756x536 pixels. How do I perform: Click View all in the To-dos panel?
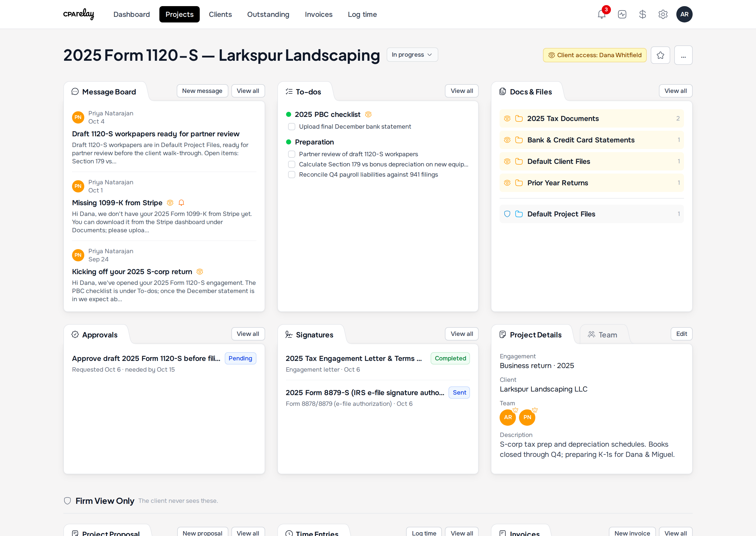[x=462, y=91]
